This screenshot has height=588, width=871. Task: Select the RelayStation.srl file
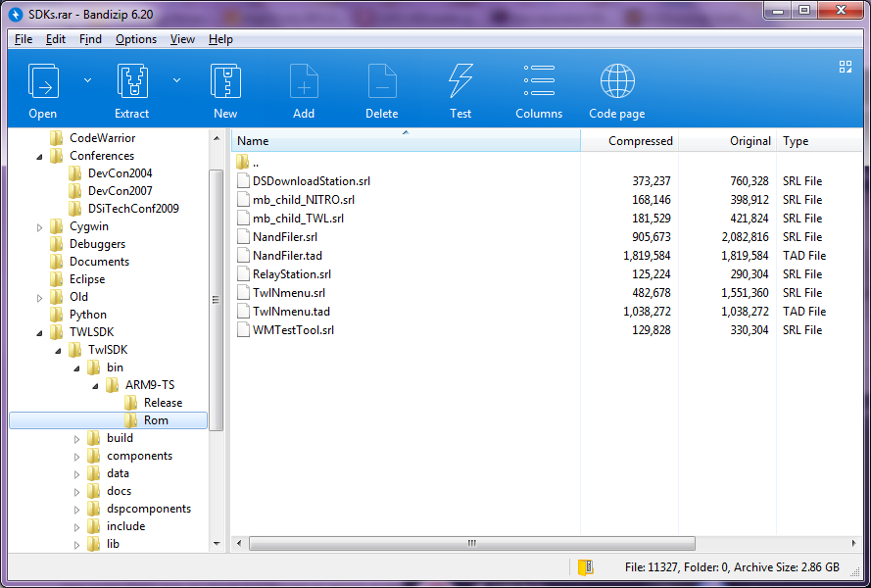click(x=292, y=274)
